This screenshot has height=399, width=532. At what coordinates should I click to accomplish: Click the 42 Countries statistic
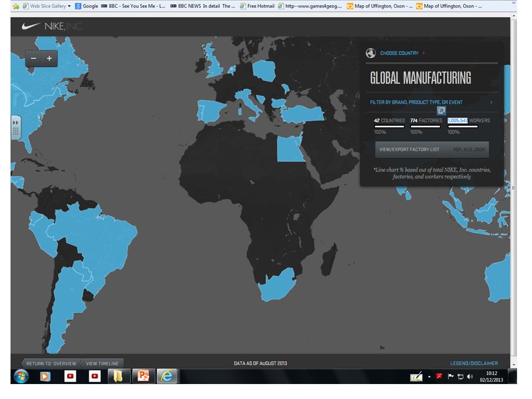point(389,120)
